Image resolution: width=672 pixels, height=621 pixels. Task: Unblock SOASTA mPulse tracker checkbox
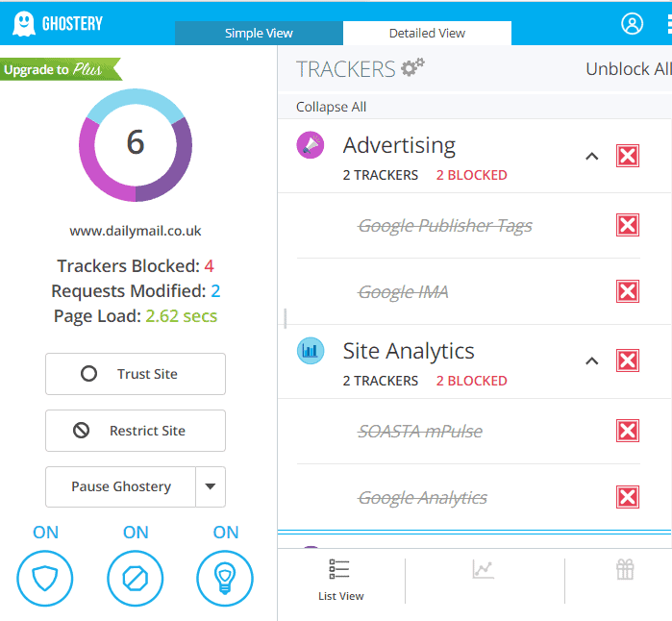pos(628,431)
